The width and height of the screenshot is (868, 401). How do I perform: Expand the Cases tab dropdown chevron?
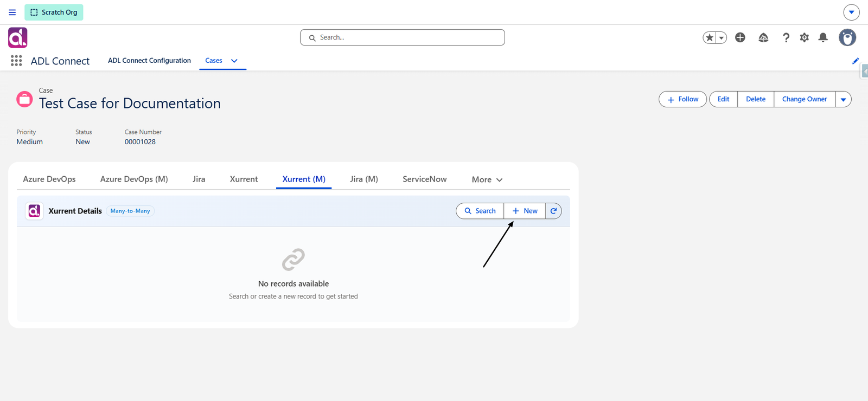coord(234,61)
